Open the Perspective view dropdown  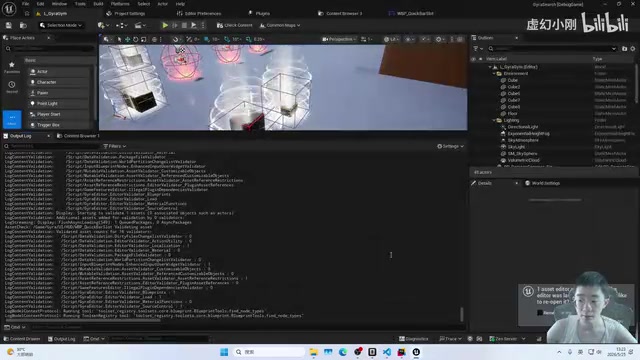338,39
